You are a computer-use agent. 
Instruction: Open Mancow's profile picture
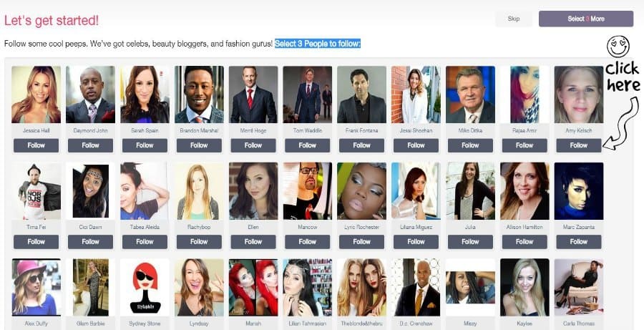pos(308,191)
